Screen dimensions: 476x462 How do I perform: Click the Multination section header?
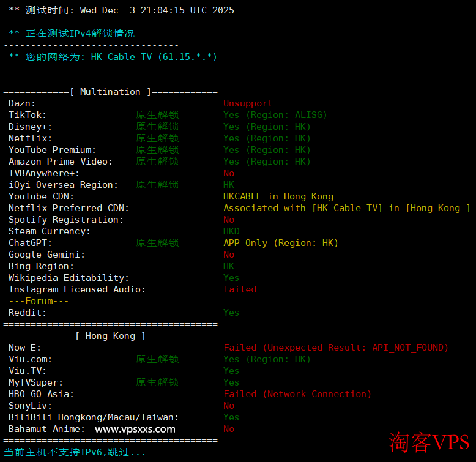click(110, 92)
